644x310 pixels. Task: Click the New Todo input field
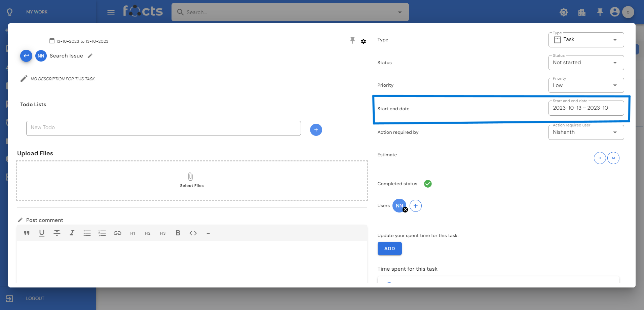coord(163,128)
